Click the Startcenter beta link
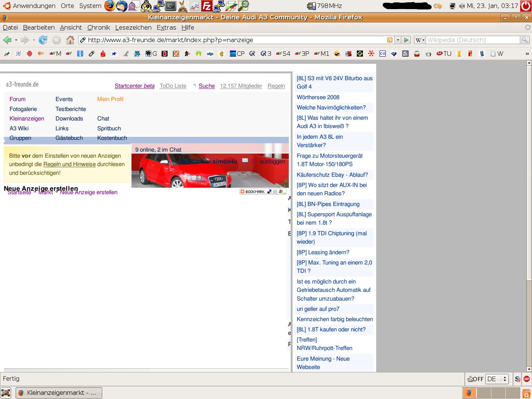Viewport: 532px width, 399px height. coord(135,86)
